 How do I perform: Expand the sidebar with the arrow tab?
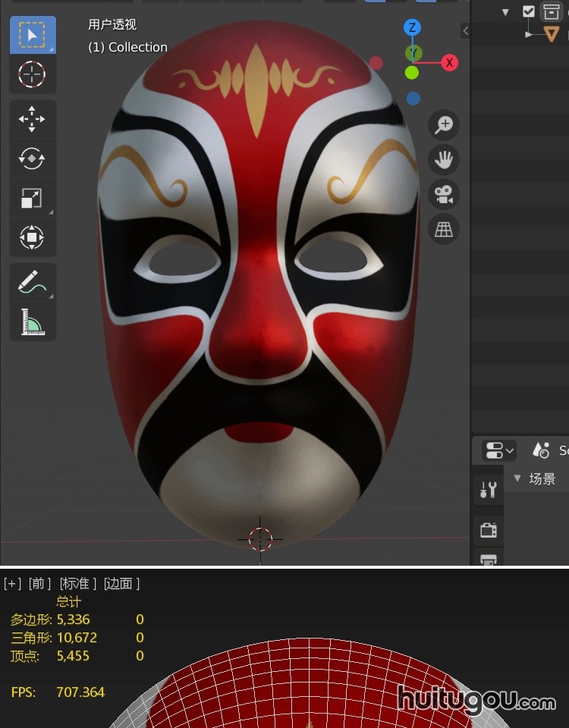pyautogui.click(x=465, y=31)
